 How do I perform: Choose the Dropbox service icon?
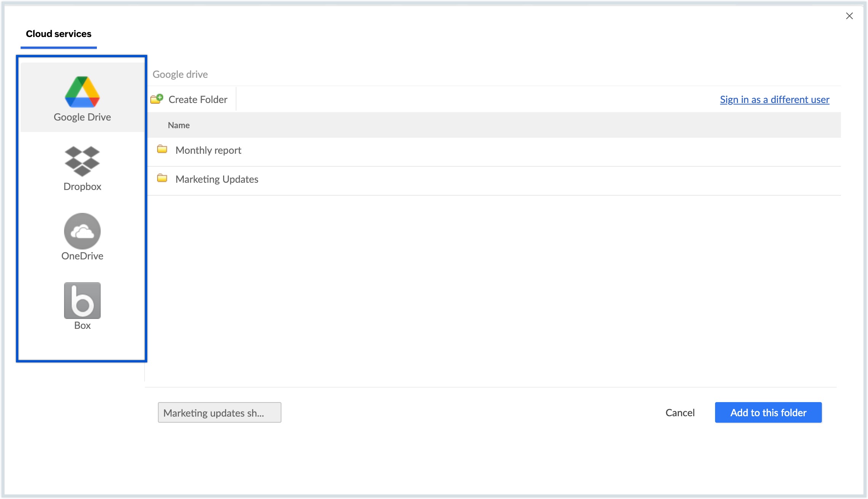tap(82, 161)
